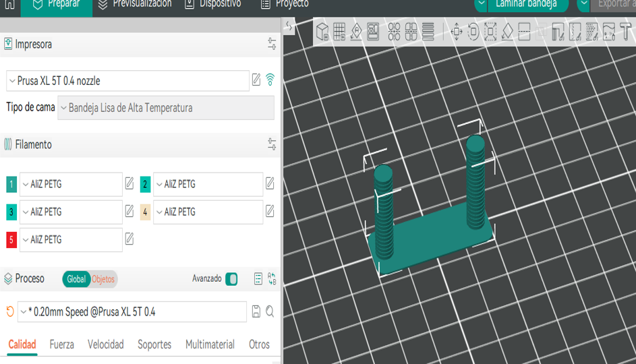Click the Auto orient icon
This screenshot has width=636, height=364.
click(356, 32)
